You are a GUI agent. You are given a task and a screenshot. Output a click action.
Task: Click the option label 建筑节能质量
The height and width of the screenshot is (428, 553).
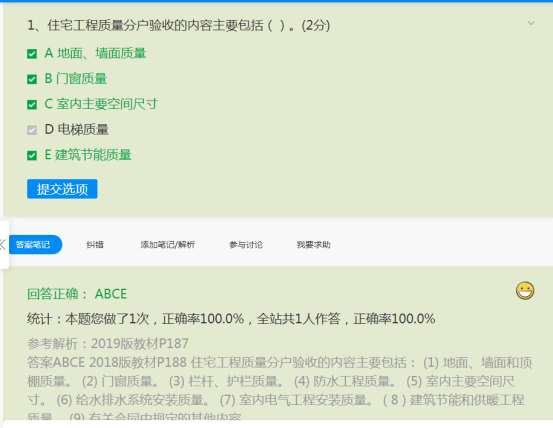(93, 155)
